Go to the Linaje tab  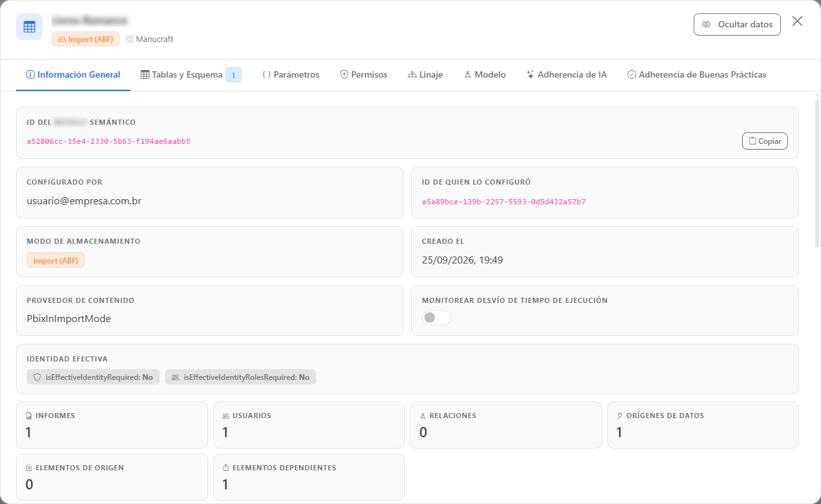tap(425, 75)
